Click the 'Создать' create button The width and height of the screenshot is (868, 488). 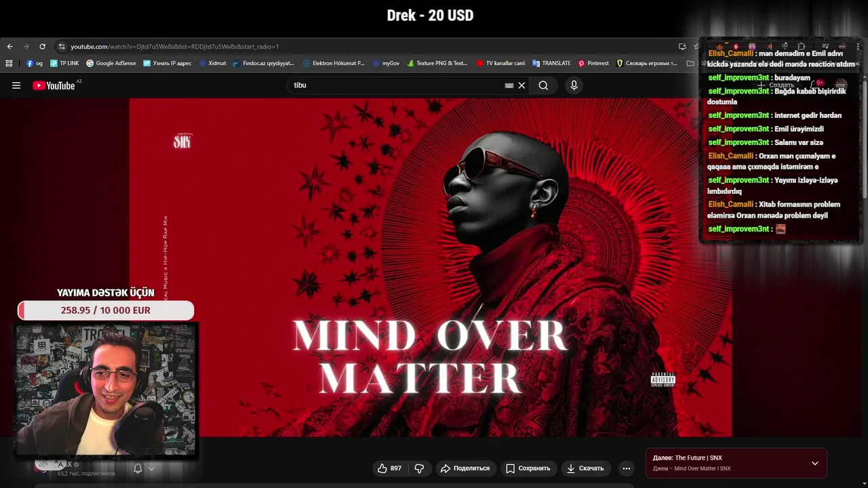click(x=776, y=85)
